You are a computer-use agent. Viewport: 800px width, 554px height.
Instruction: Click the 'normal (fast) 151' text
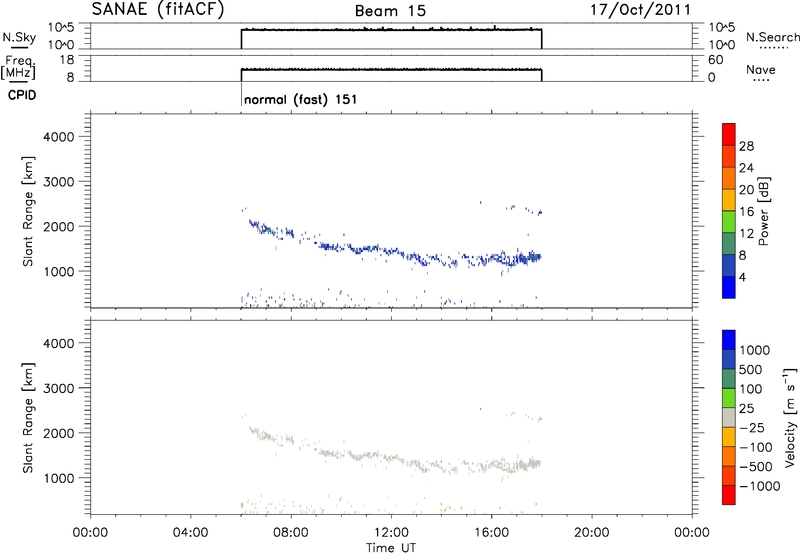(301, 99)
